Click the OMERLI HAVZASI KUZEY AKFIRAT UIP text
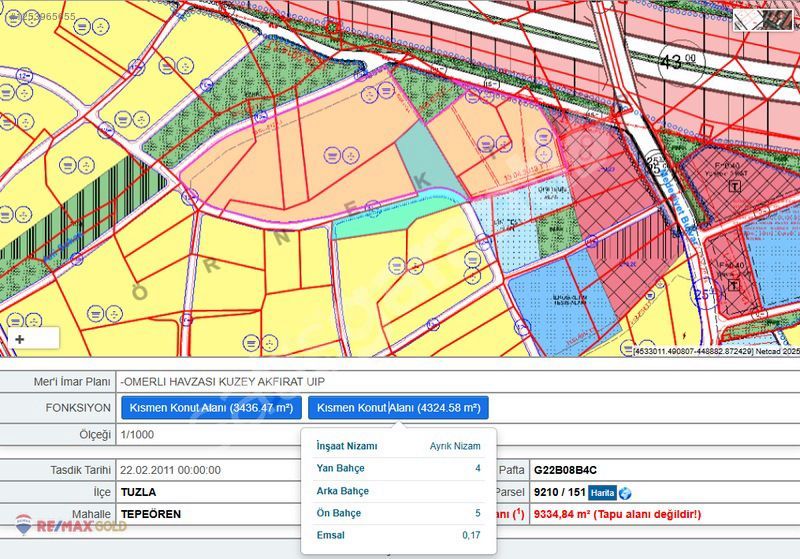This screenshot has width=800, height=559. [221, 382]
